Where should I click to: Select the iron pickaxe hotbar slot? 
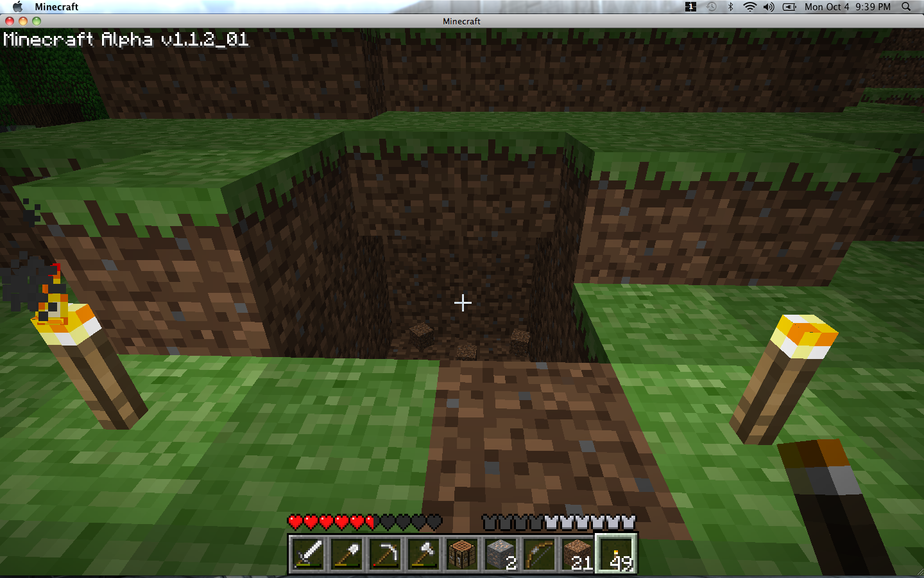click(x=385, y=554)
